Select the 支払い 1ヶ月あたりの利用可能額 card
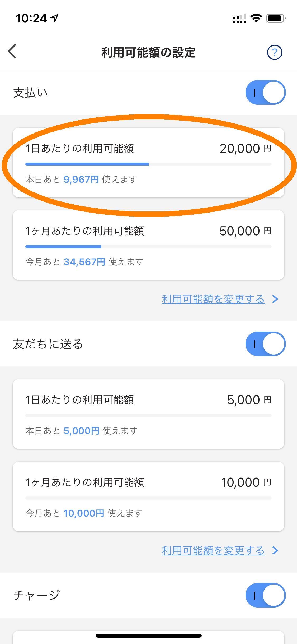This screenshot has width=297, height=644. (148, 245)
